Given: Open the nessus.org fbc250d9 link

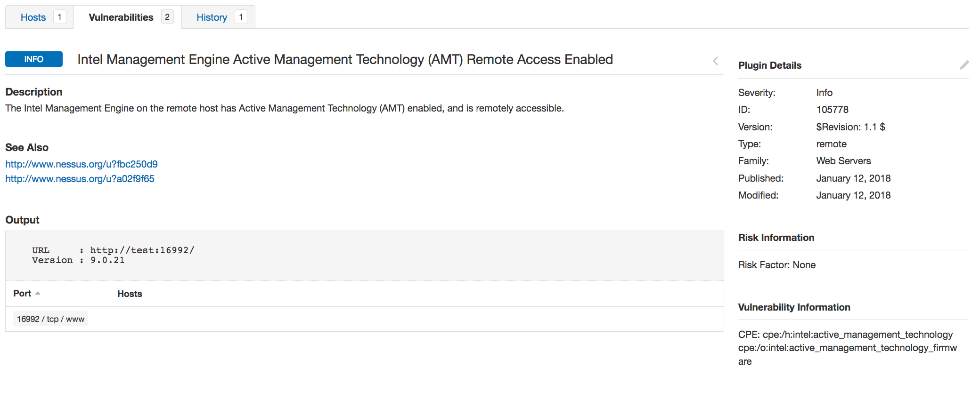Looking at the screenshot, I should click(82, 164).
